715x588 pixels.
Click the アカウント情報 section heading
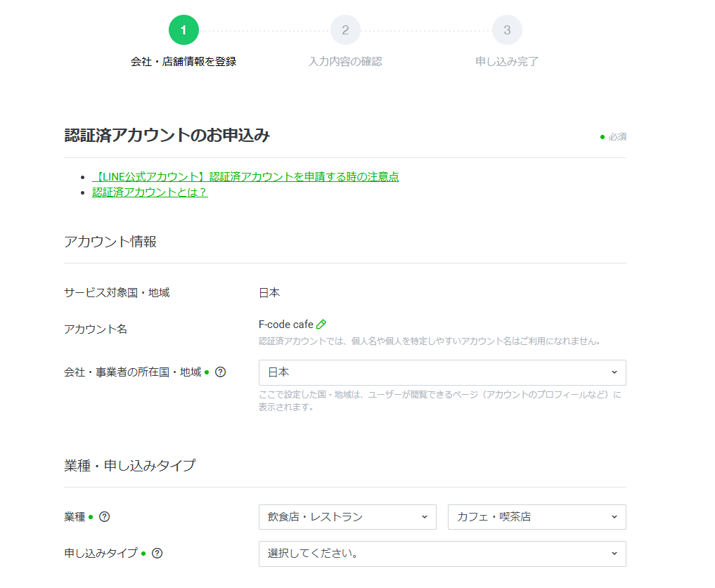tap(110, 242)
